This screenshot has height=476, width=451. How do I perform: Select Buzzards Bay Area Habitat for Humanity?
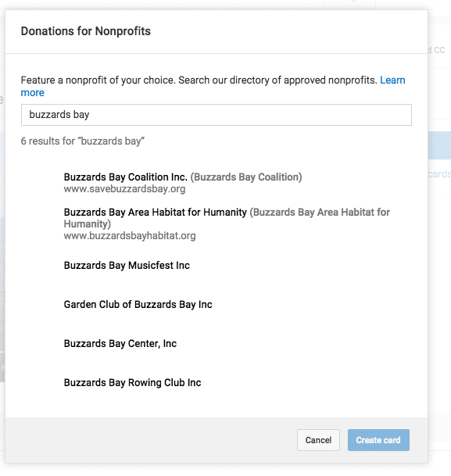pos(155,212)
